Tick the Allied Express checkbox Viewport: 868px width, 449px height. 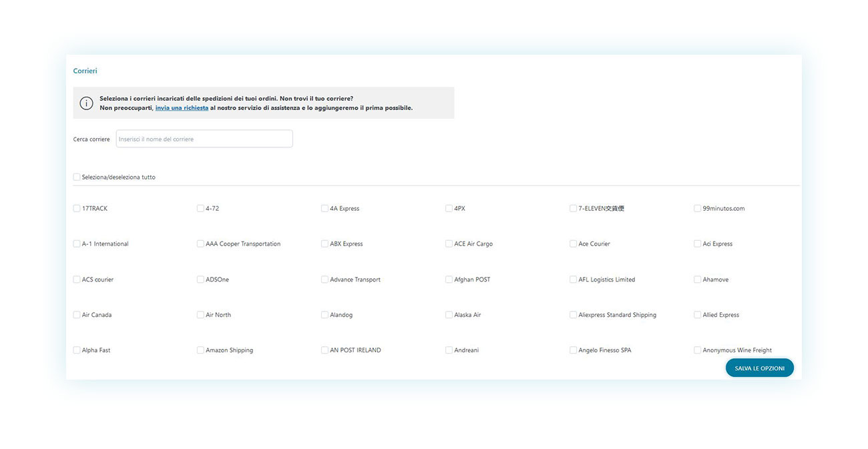point(697,314)
